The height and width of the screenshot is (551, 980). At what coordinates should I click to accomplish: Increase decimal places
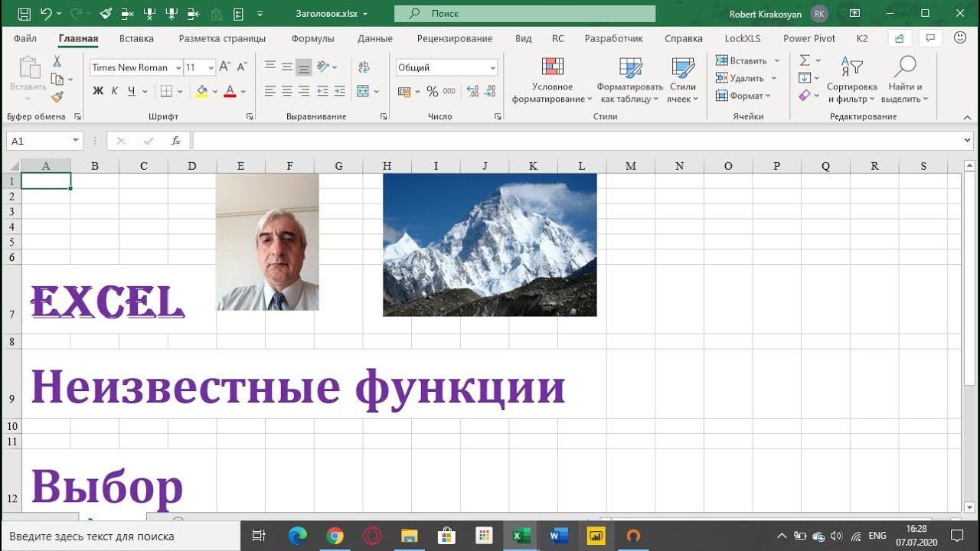pos(472,91)
